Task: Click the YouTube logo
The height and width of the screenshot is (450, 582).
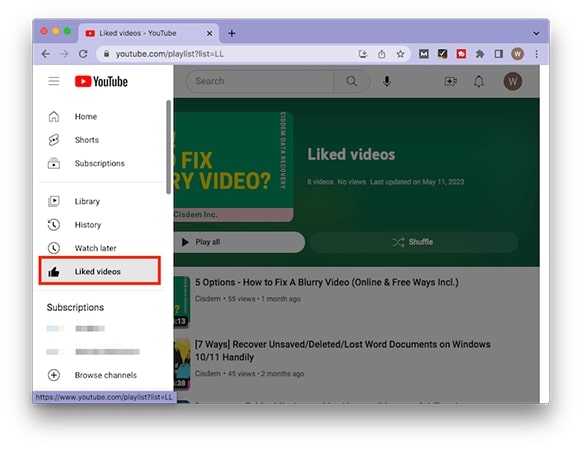Action: 101,81
